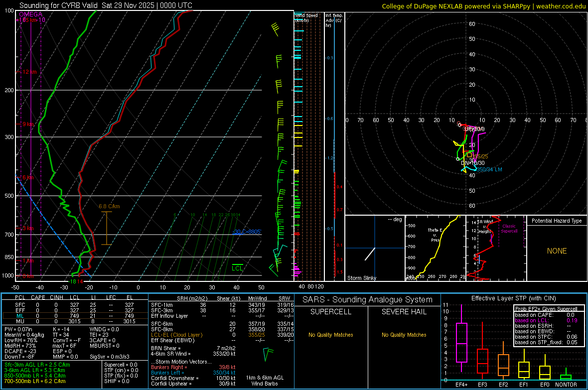Click the Storm Slinky label

pyautogui.click(x=361, y=278)
